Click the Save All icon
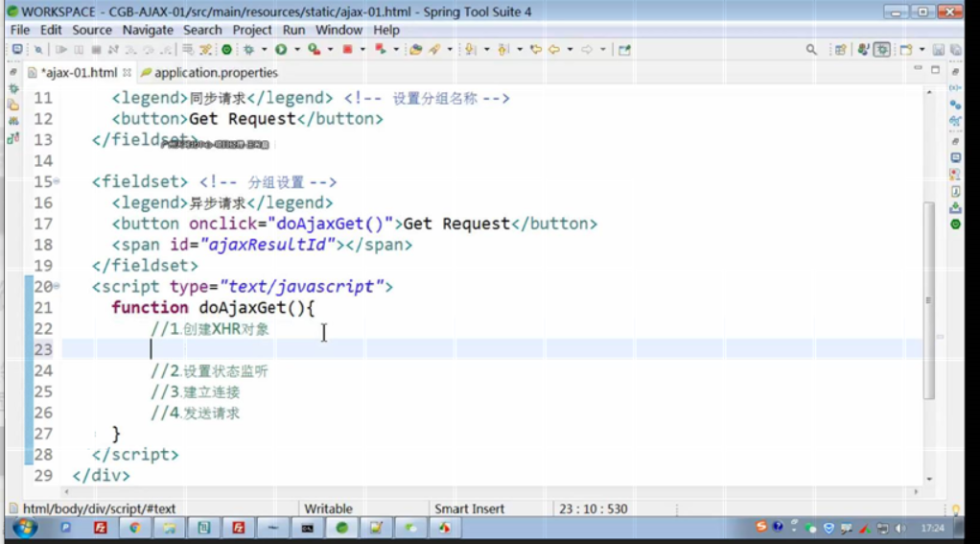 click(956, 49)
